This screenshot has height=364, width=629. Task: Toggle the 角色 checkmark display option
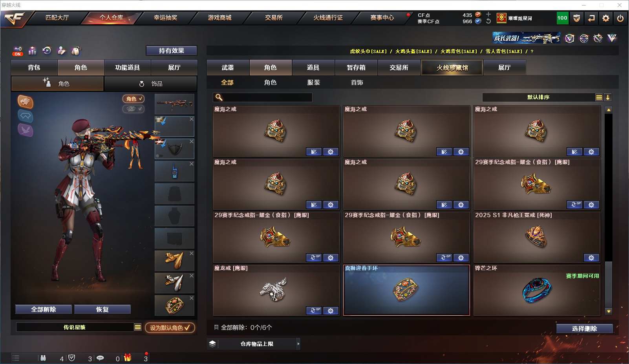[133, 99]
